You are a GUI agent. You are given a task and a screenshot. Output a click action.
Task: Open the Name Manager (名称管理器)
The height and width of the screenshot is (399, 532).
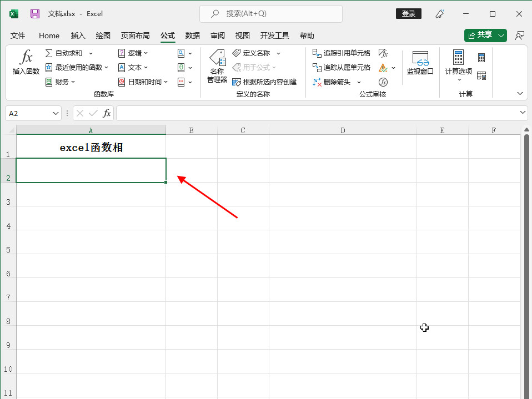pyautogui.click(x=217, y=66)
